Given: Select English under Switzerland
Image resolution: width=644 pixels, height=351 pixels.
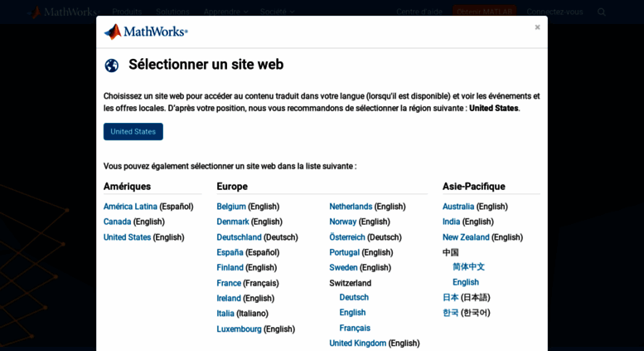Looking at the screenshot, I should tap(352, 312).
